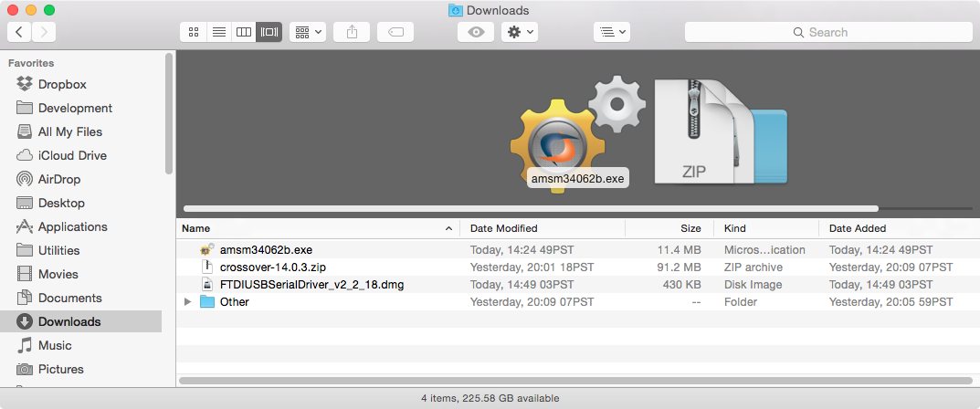Open the Action gear menu
Image resolution: width=980 pixels, height=409 pixels.
520,33
